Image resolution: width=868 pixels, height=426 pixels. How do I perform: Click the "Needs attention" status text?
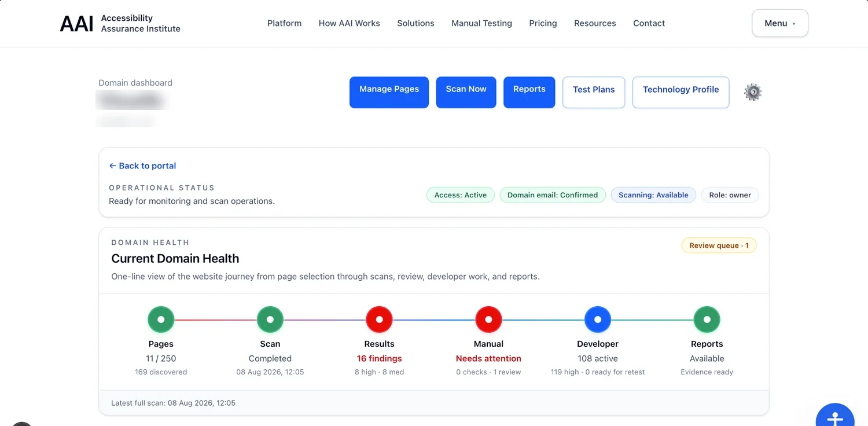coord(488,358)
